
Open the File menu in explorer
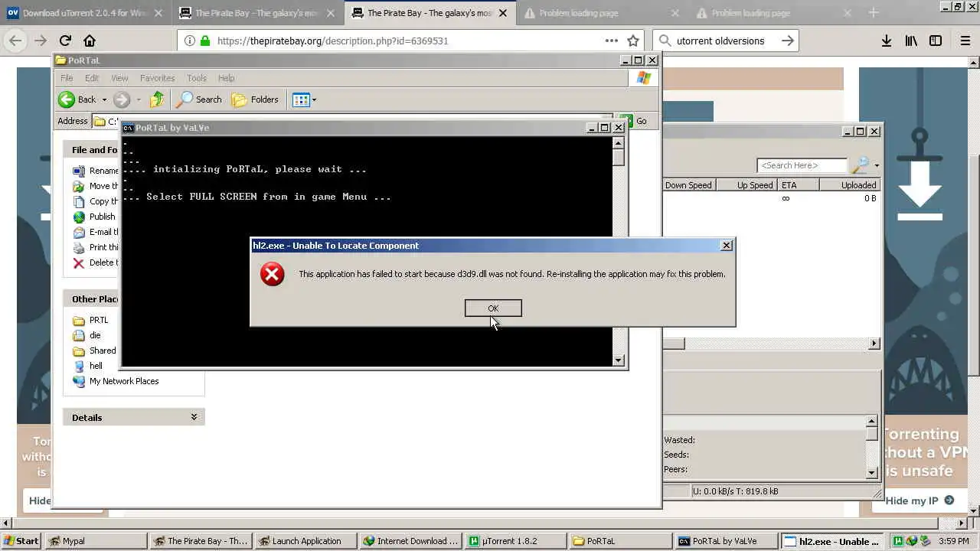tap(67, 78)
